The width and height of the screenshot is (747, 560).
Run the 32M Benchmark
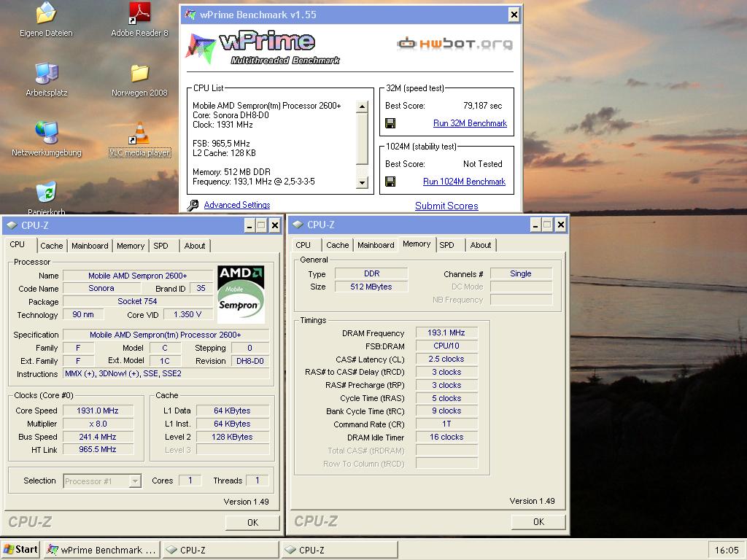(x=470, y=123)
